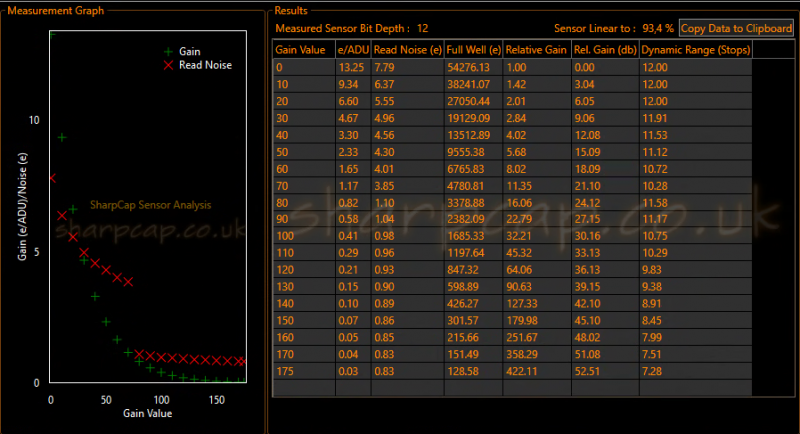Viewport: 800px width, 434px height.
Task: Click the e/ADU cell 13.25 in first row
Action: coord(353,67)
